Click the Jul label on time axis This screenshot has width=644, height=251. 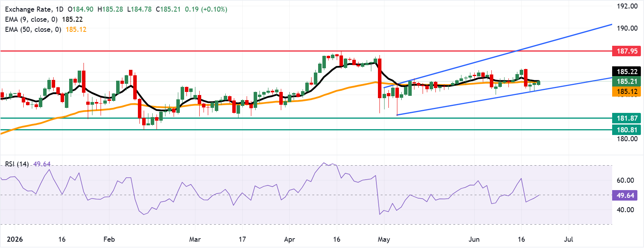pos(568,239)
